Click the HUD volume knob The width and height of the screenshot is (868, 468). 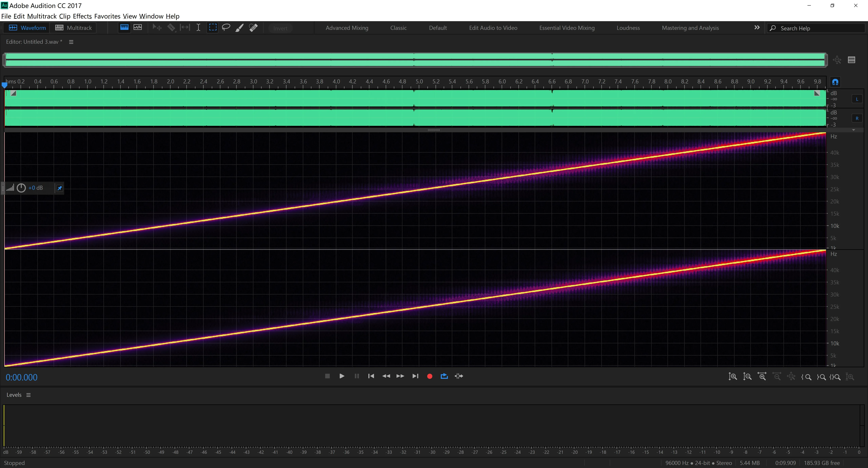tap(21, 188)
